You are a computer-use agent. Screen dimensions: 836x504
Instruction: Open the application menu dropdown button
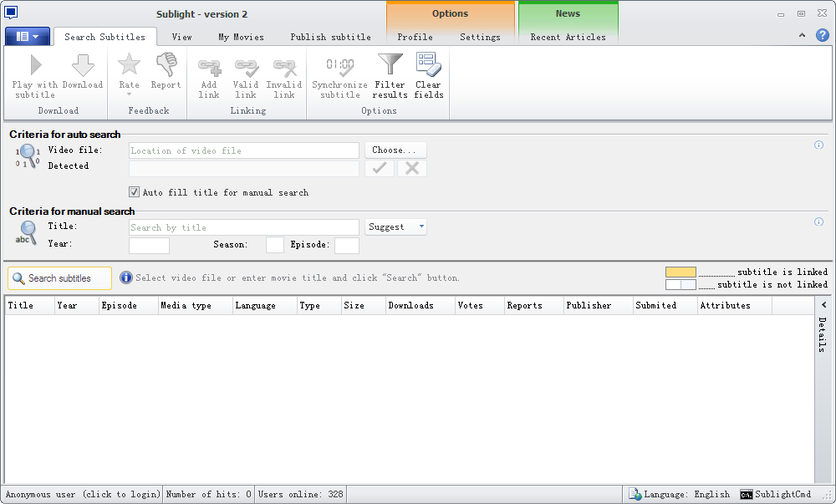tap(28, 37)
